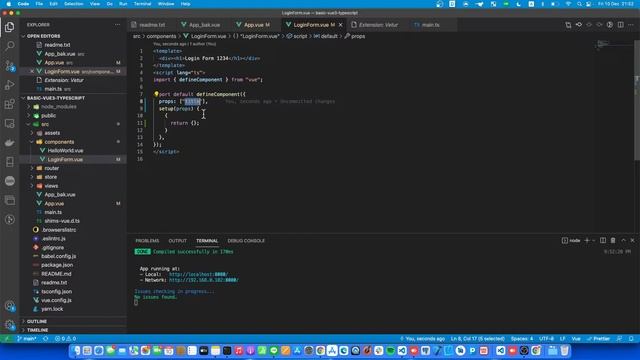
Task: Open the Explorer view in activity bar
Action: [x=9, y=27]
